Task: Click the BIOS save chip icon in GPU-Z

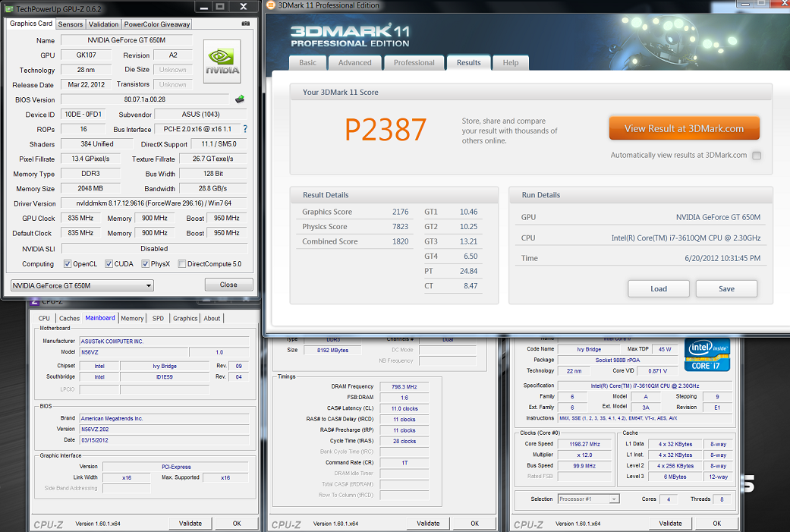Action: pyautogui.click(x=240, y=99)
